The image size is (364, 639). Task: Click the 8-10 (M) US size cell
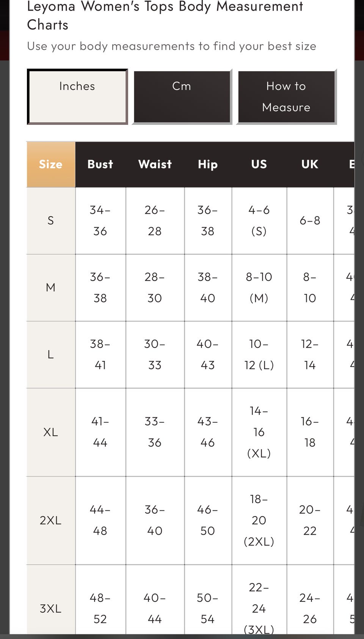click(x=259, y=288)
